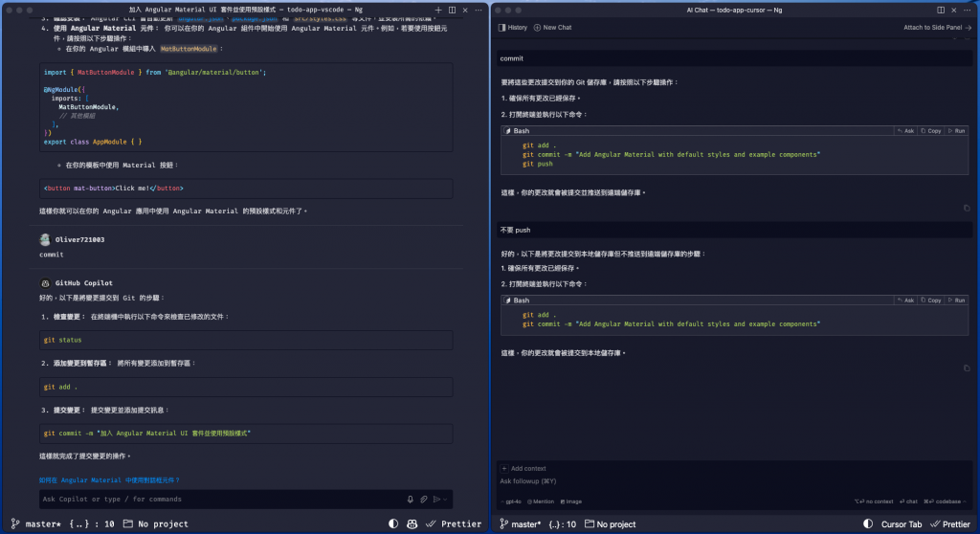This screenshot has height=534, width=980.
Task: Click the GitHub Copilot avatar icon
Action: (x=45, y=283)
